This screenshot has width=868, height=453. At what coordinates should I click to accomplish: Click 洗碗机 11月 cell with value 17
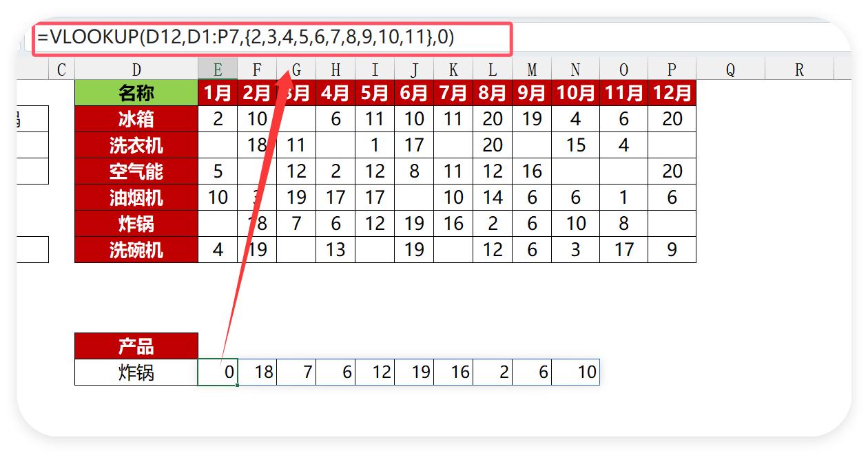[624, 250]
